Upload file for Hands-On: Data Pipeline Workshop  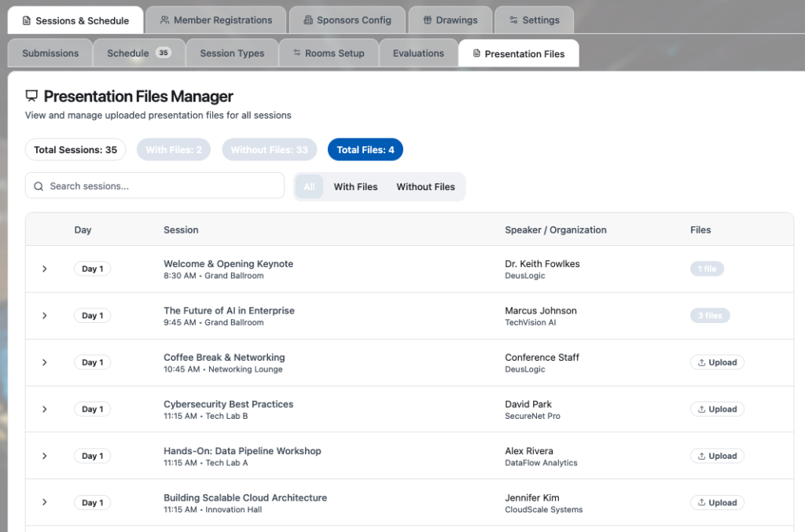[717, 456]
